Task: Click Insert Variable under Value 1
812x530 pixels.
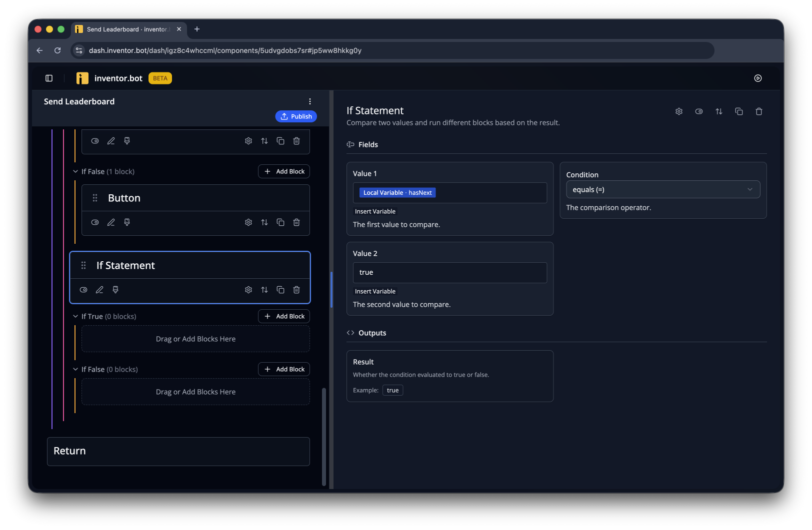Action: point(375,211)
